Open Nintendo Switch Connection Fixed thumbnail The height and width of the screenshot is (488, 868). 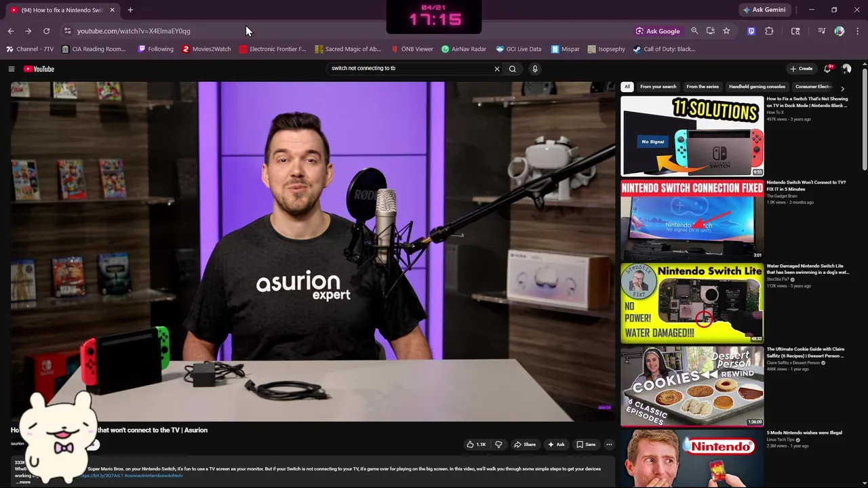[692, 220]
